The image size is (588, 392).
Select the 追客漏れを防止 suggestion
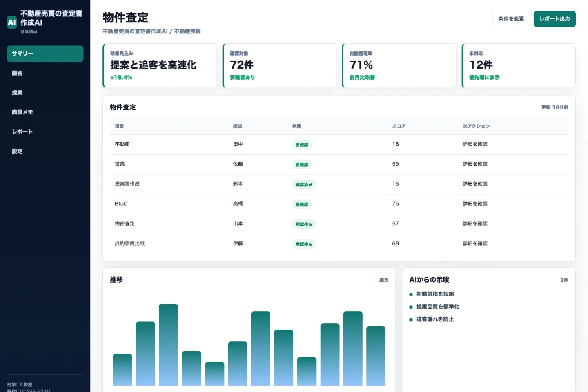pos(435,319)
